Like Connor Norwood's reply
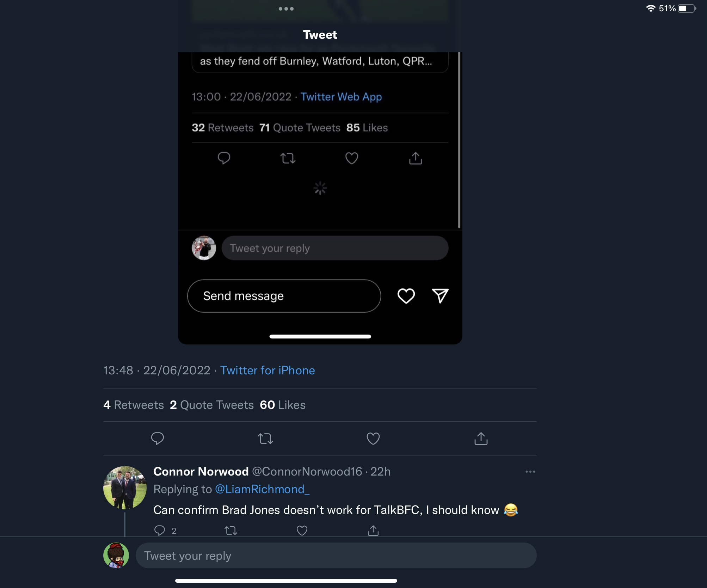This screenshot has width=707, height=588. coord(302,531)
